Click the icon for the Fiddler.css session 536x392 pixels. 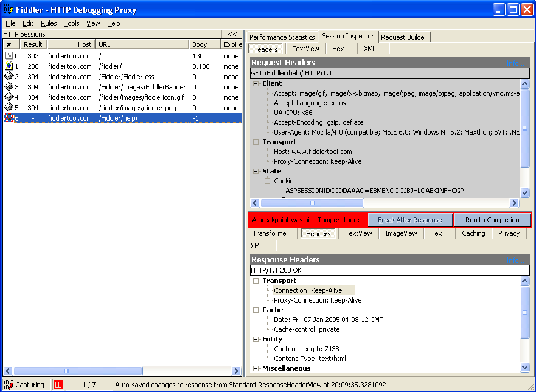(9, 77)
